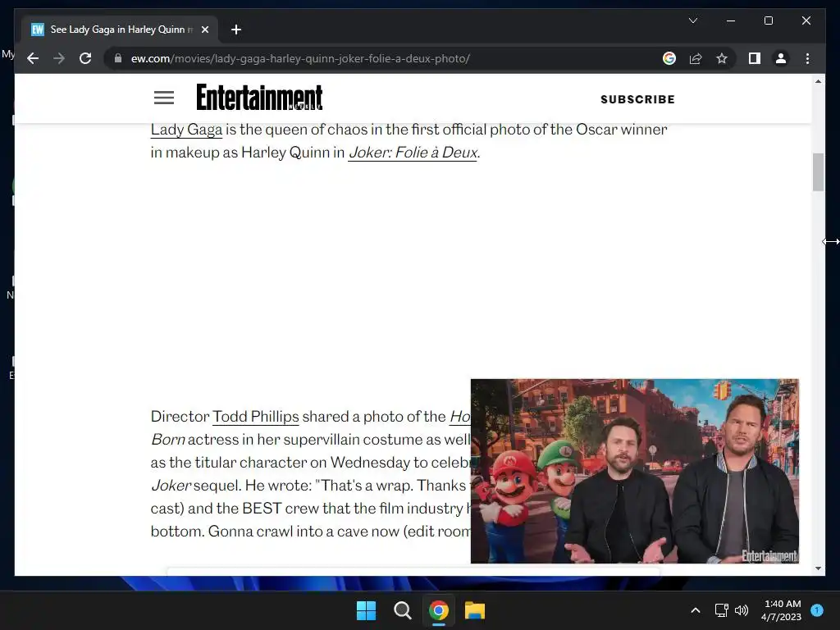This screenshot has width=840, height=630.
Task: Click the floating Mario video player
Action: click(635, 471)
